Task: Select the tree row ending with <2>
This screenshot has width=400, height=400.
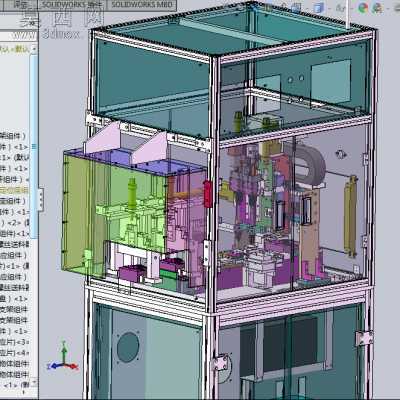Action: click(14, 223)
